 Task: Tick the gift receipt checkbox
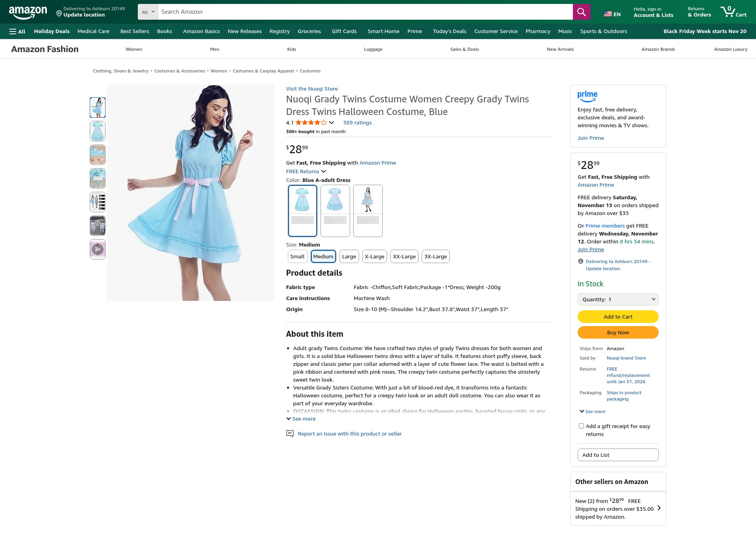pos(581,426)
